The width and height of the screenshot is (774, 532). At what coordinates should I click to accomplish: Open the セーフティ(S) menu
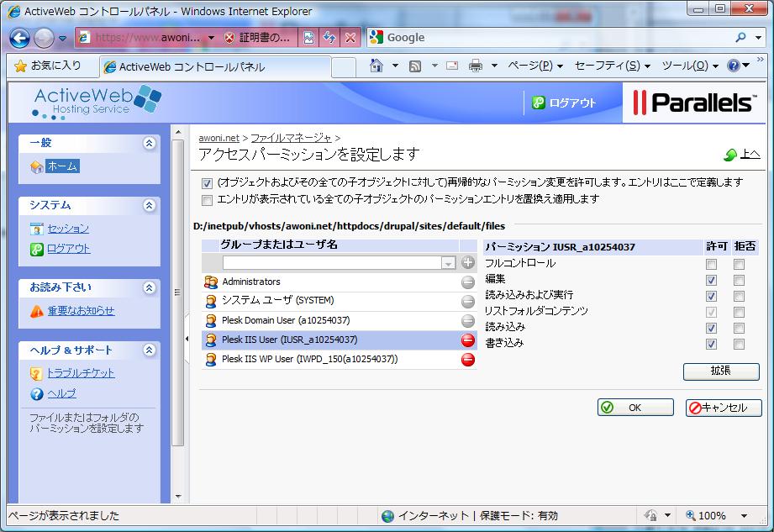tap(612, 66)
